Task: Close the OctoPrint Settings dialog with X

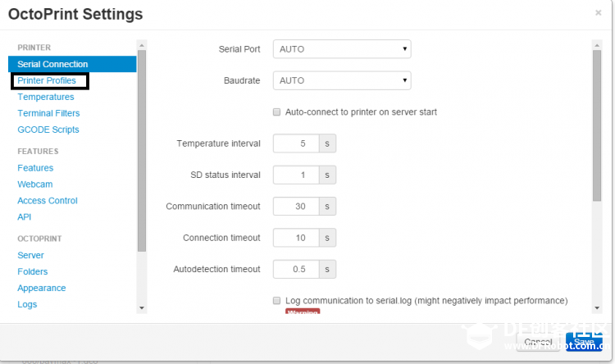Action: click(598, 13)
